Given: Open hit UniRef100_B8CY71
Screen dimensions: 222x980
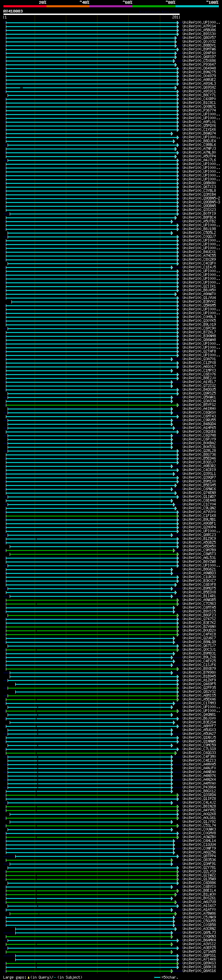Looking at the screenshot, I should (199, 95).
